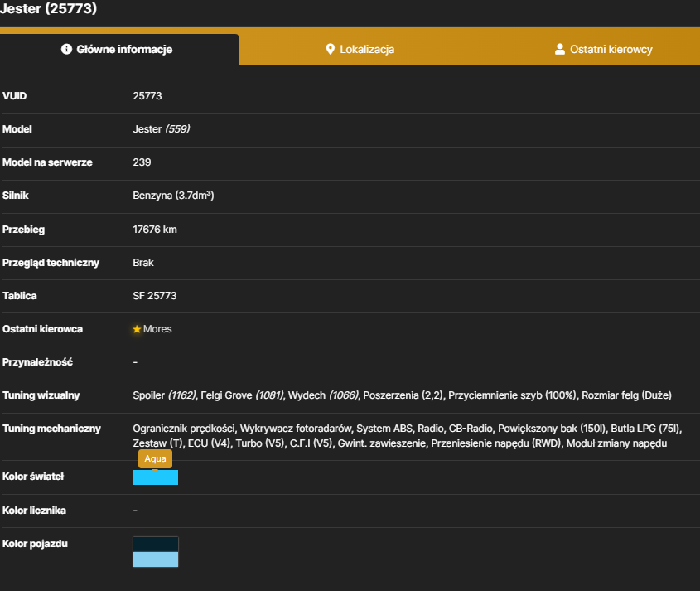Click the Wykrywacz fotoradarów entry

coord(296,429)
